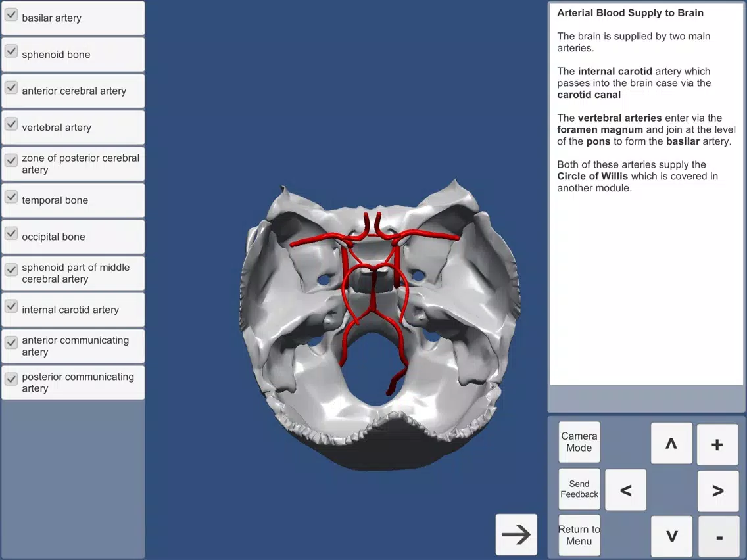This screenshot has height=560, width=747.
Task: Toggle anterior communicating artery checkbox
Action: [x=11, y=343]
